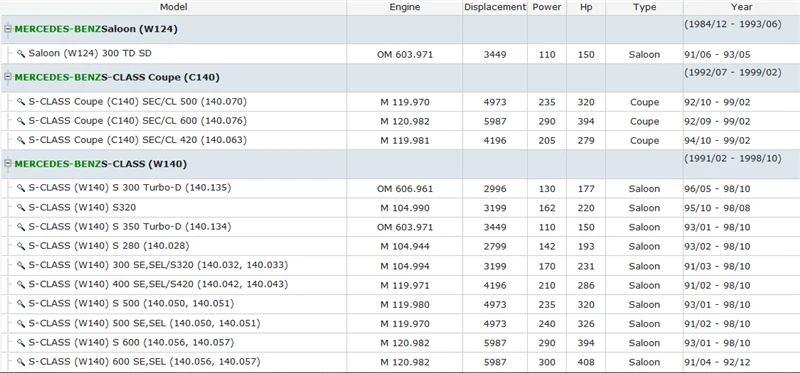
Task: Click group date range (1991/02 - 1998/10)
Action: coord(733,159)
